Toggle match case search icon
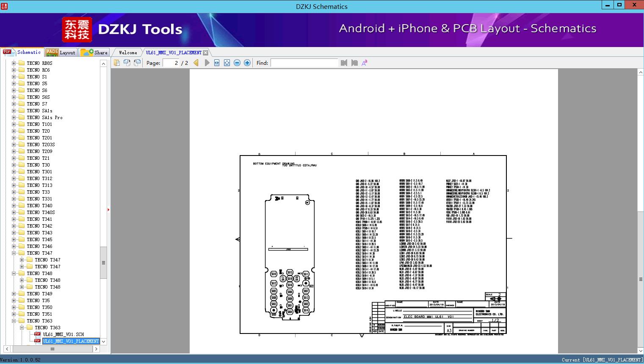 click(365, 63)
